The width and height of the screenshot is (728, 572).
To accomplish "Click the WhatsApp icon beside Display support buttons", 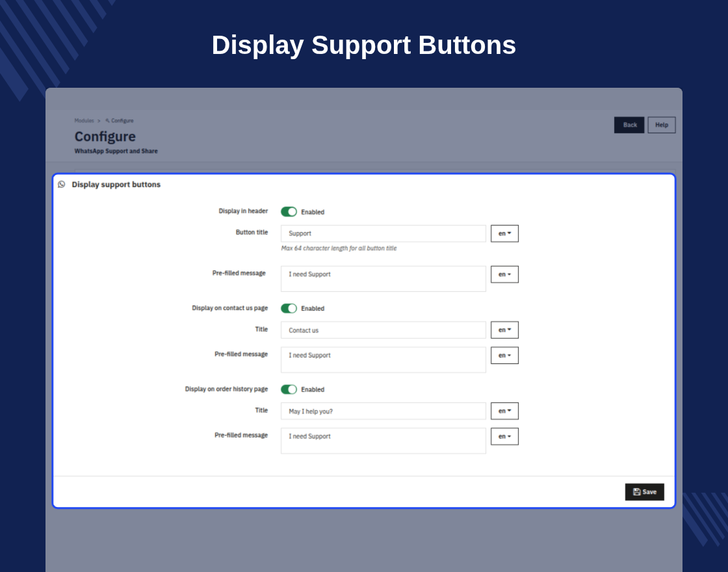I will coord(61,185).
